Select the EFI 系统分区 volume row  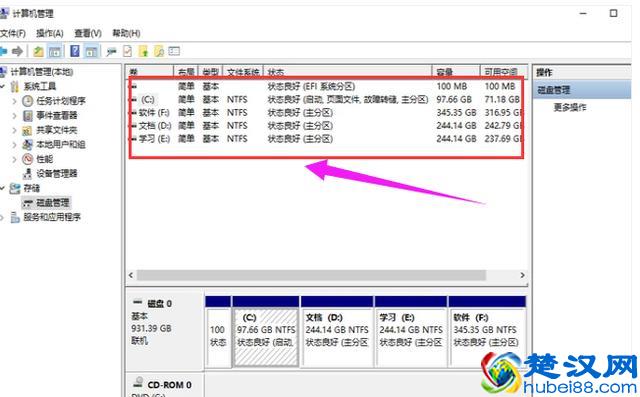326,86
